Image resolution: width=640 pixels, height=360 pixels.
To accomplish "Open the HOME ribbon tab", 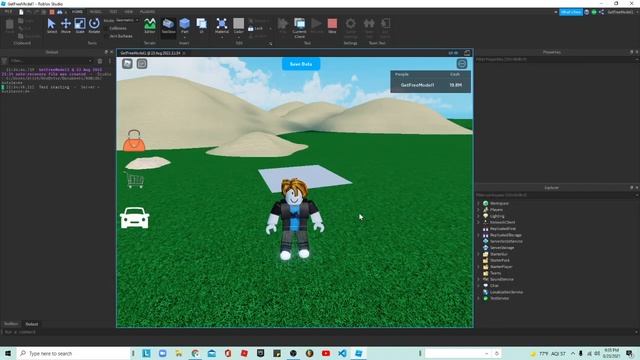I will tap(77, 12).
